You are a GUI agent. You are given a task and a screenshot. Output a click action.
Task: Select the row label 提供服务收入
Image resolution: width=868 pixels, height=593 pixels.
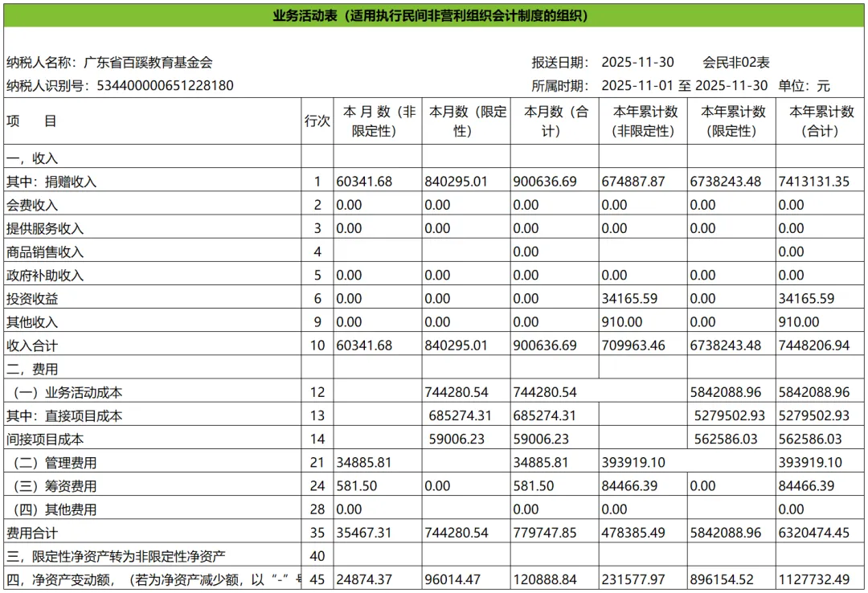click(45, 229)
